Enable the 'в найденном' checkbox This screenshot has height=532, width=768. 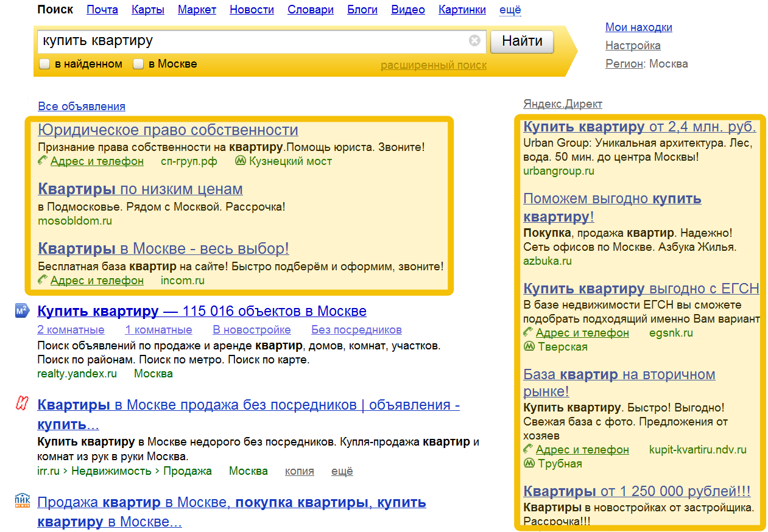[x=44, y=64]
